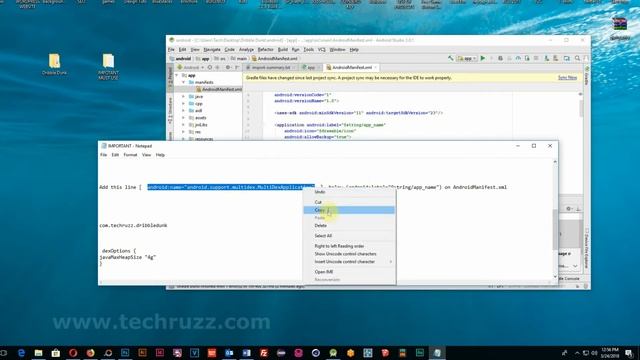Open Android Studio's VCS menu
640x360 pixels.
click(x=322, y=49)
